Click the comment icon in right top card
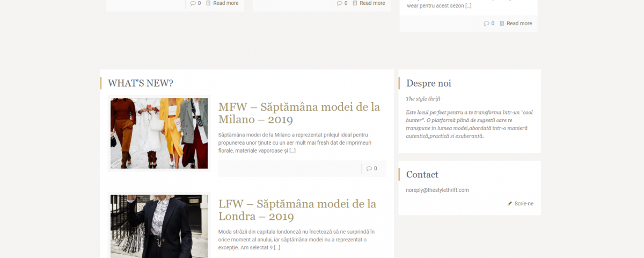 (486, 24)
